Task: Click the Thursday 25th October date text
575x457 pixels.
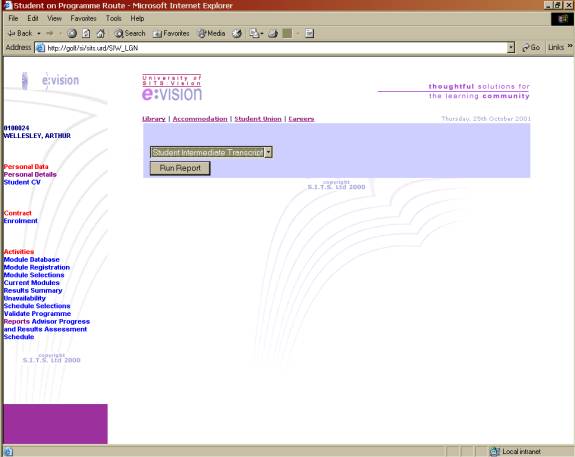Action: (486, 118)
